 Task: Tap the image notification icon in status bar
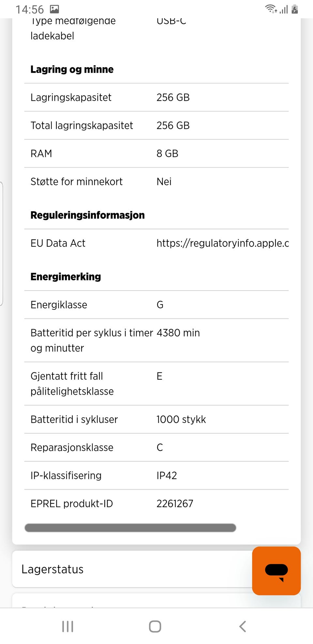pyautogui.click(x=54, y=9)
